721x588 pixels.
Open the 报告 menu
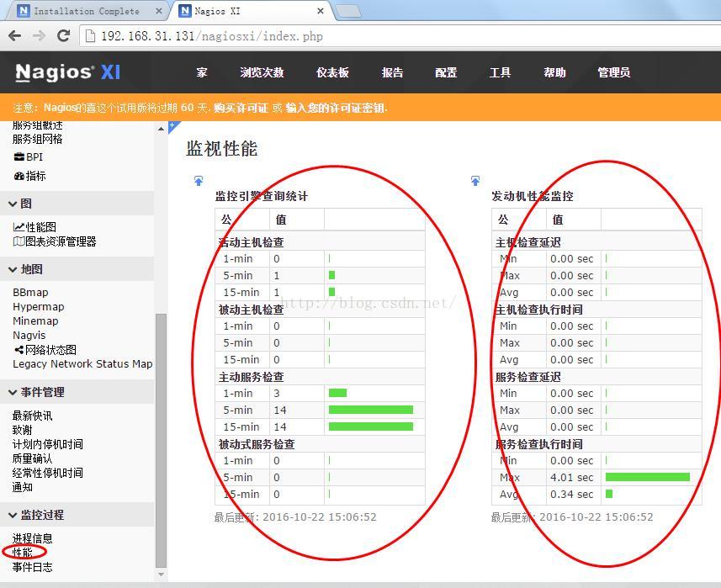tap(392, 72)
